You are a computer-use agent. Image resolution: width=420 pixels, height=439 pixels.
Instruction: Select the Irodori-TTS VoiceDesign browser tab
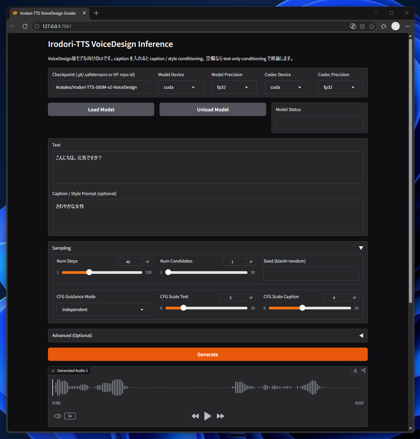click(49, 13)
